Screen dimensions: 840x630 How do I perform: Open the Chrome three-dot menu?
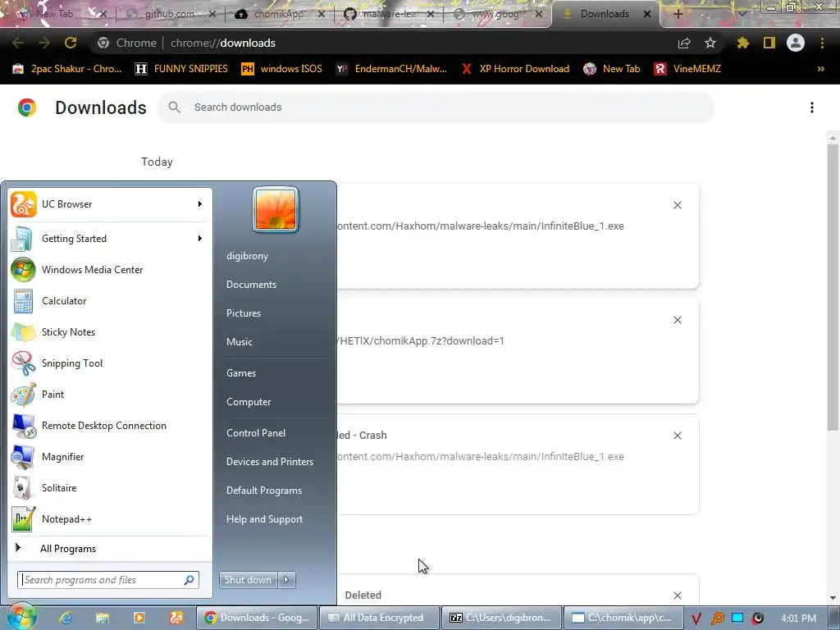point(822,43)
